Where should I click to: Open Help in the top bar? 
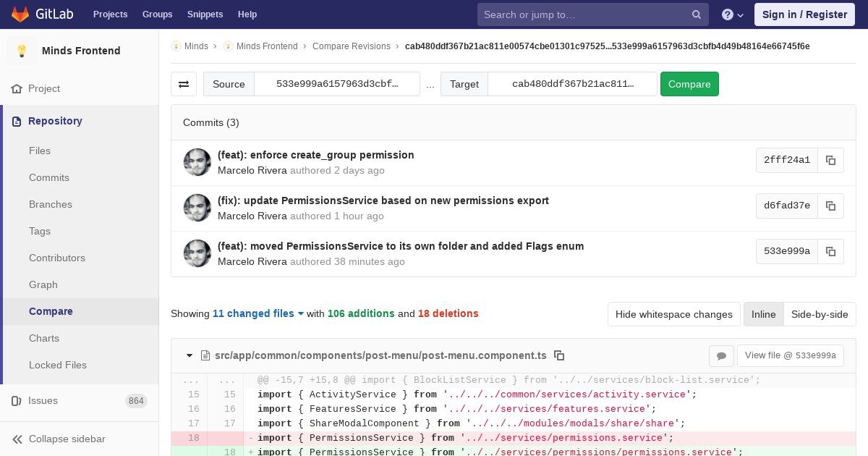pyautogui.click(x=247, y=14)
